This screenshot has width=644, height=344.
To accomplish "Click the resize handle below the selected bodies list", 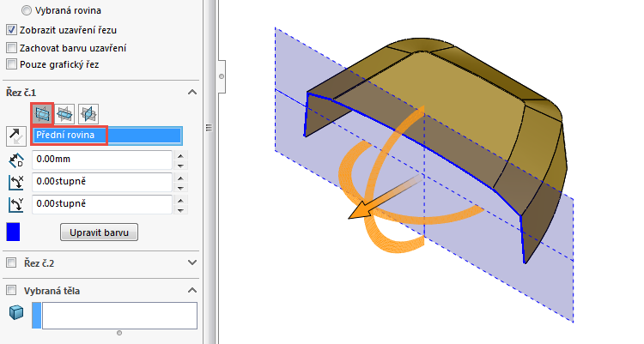I will [x=119, y=333].
